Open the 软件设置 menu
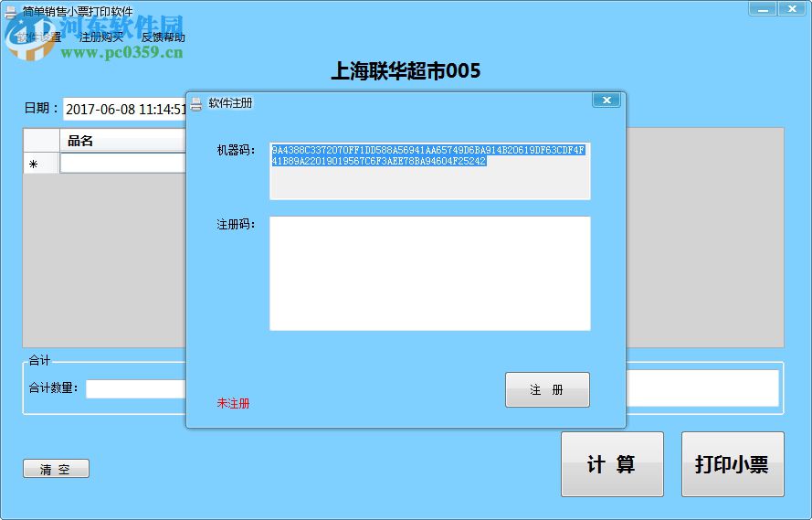 39,37
